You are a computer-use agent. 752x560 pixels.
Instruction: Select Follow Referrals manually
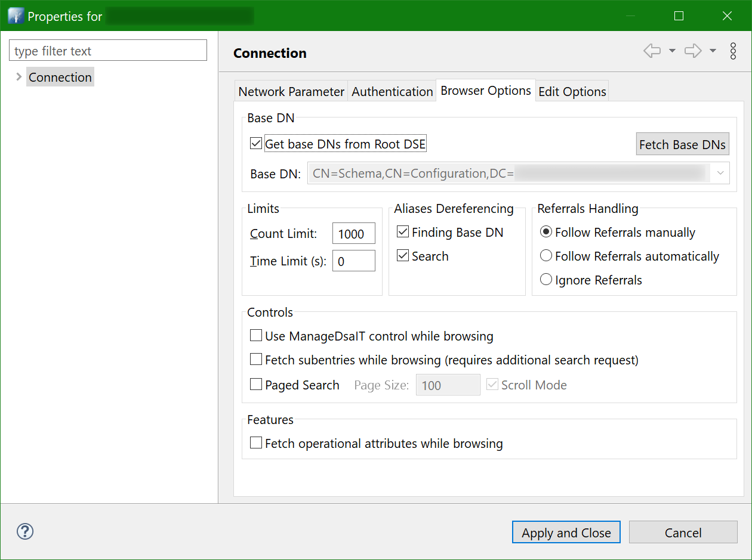pyautogui.click(x=545, y=232)
